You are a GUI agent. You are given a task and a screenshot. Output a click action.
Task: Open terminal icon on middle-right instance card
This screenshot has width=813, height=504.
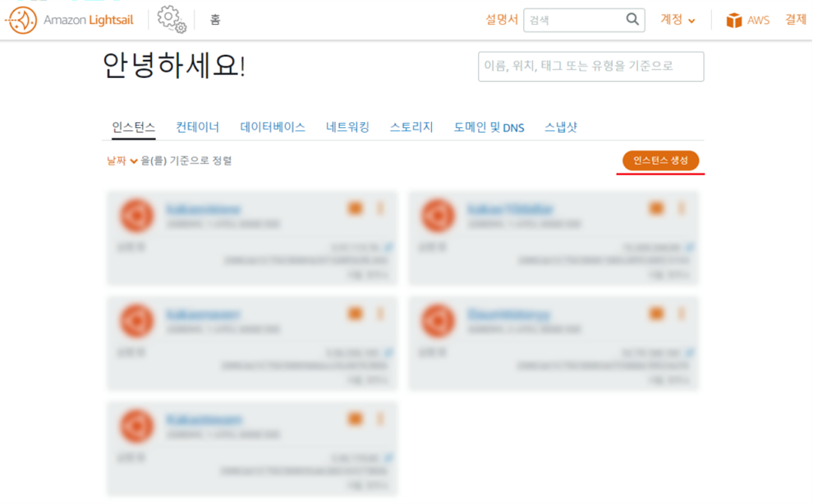(656, 314)
